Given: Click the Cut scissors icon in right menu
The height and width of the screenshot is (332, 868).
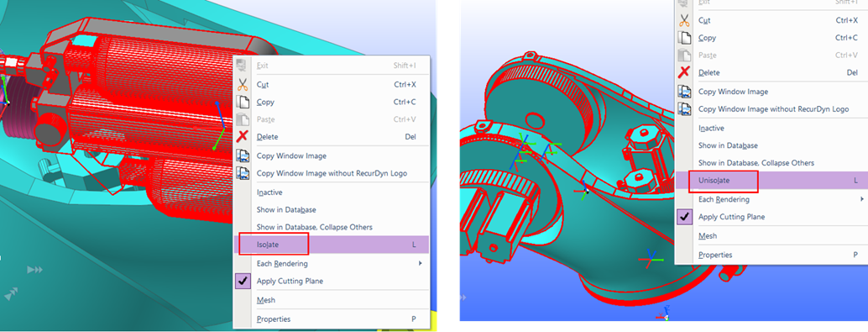Looking at the screenshot, I should click(x=685, y=20).
